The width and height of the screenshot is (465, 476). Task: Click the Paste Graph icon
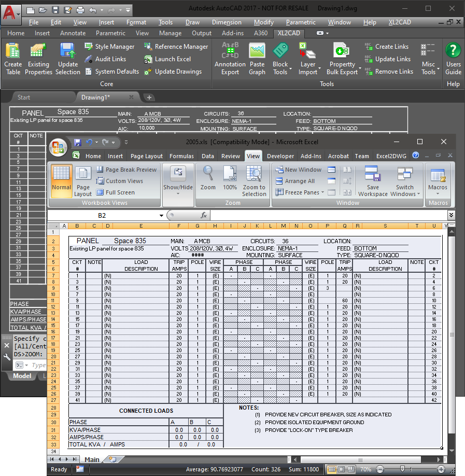click(257, 52)
